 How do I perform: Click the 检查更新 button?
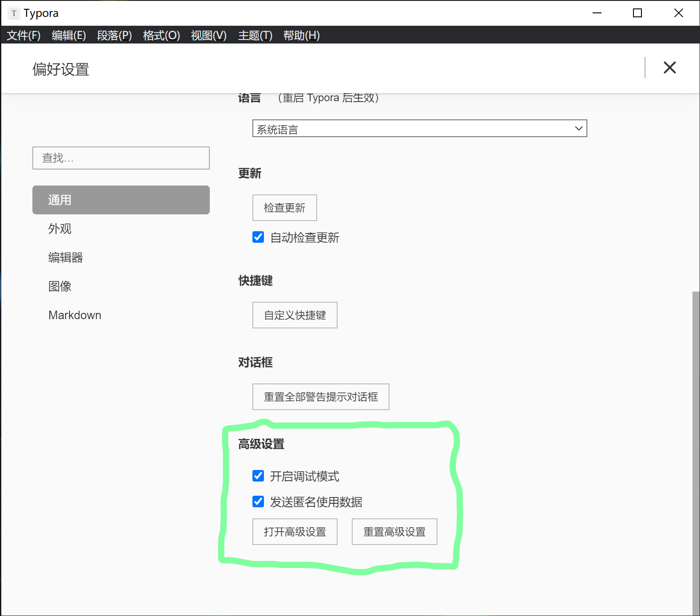pos(285,208)
